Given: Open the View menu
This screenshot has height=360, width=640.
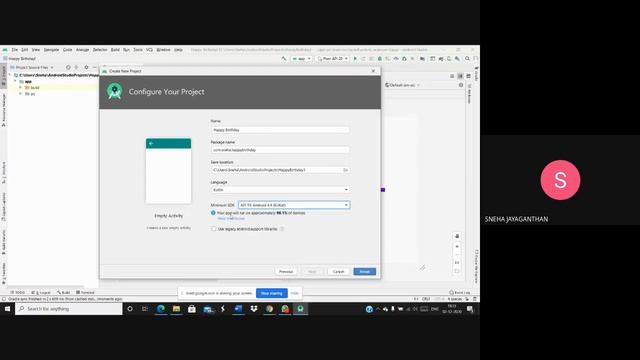Looking at the screenshot, I should [x=36, y=50].
